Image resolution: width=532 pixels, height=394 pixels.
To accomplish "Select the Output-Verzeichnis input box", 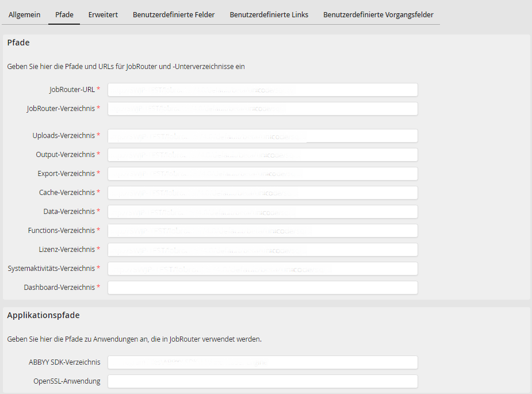I will pos(262,155).
